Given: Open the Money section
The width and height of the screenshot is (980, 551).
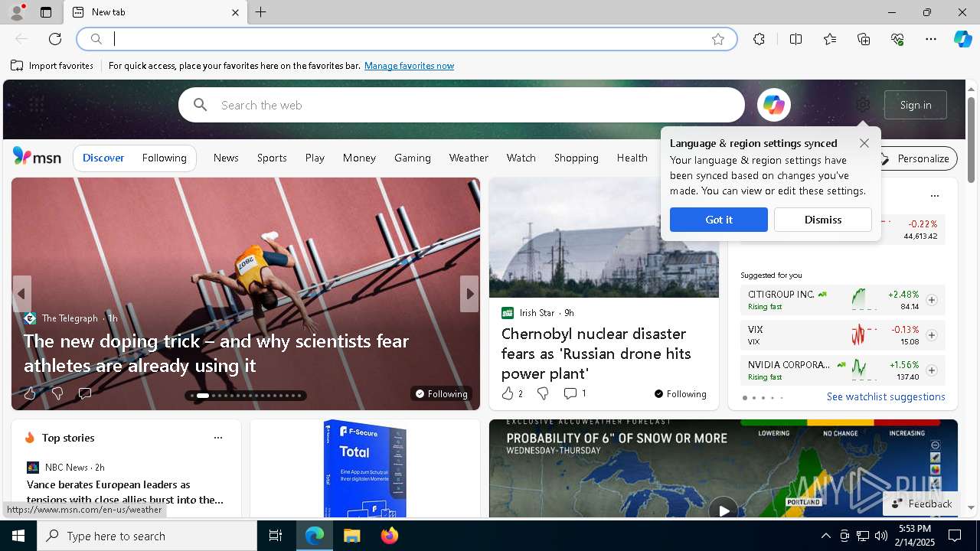Looking at the screenshot, I should click(x=359, y=158).
